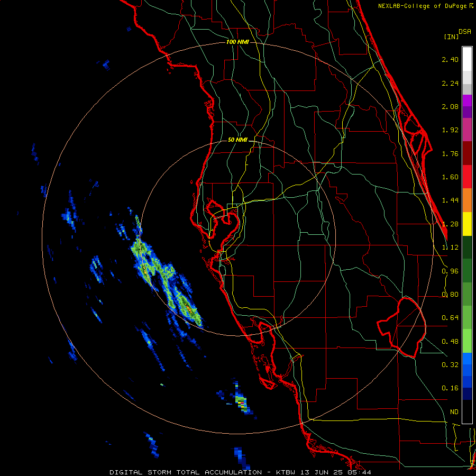
Task: Click the 100 NMI range ring label
Action: pos(237,42)
